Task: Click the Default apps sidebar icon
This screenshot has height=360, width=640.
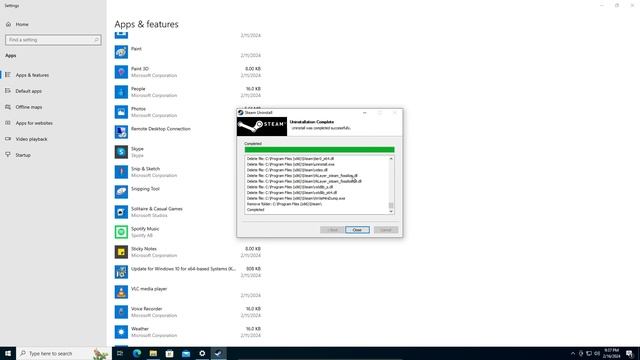Action: click(x=8, y=91)
